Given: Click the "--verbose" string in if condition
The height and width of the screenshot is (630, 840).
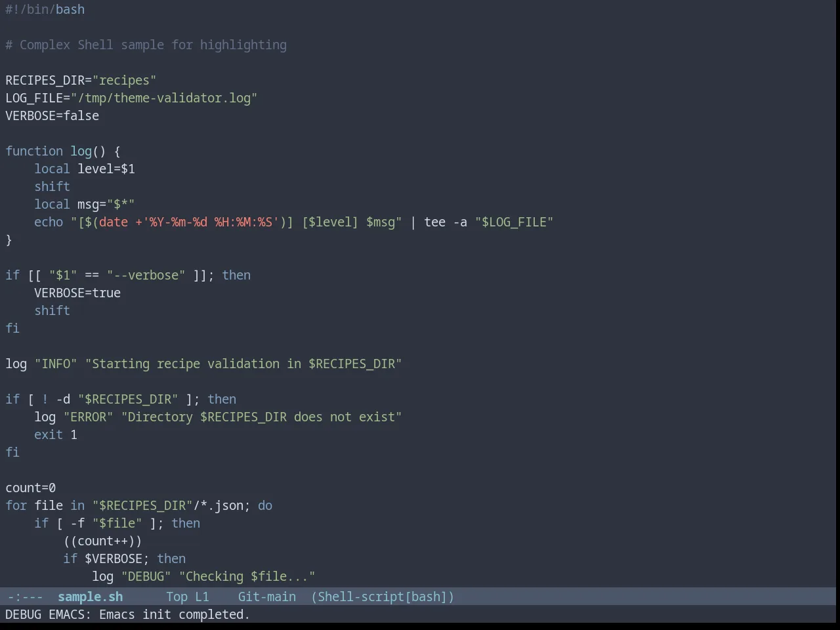Looking at the screenshot, I should 146,275.
